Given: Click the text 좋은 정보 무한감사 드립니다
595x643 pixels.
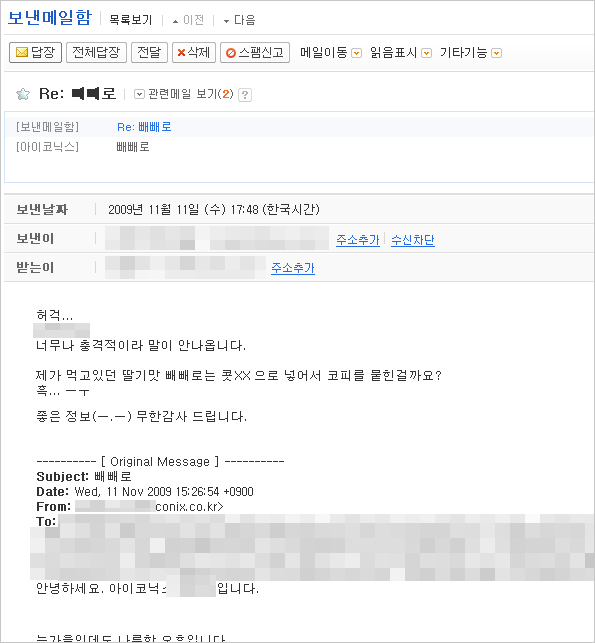Looking at the screenshot, I should 141,417.
